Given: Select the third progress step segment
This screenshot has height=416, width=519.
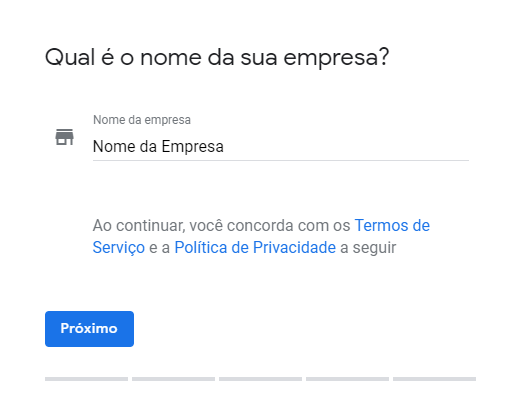Looking at the screenshot, I should [x=260, y=379].
